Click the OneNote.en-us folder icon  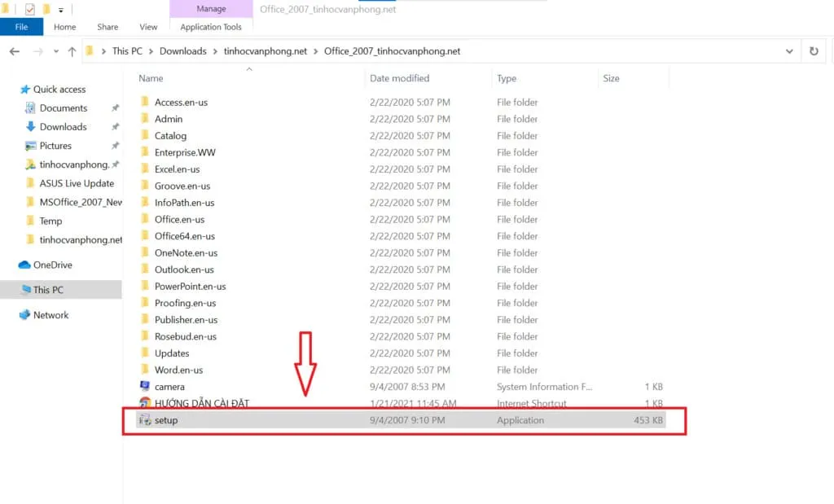click(145, 252)
